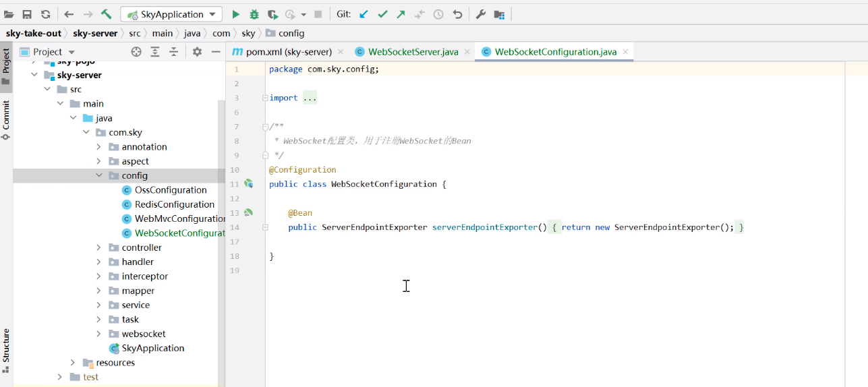
Task: Open the Structure tool window side tab
Action: pyautogui.click(x=6, y=351)
